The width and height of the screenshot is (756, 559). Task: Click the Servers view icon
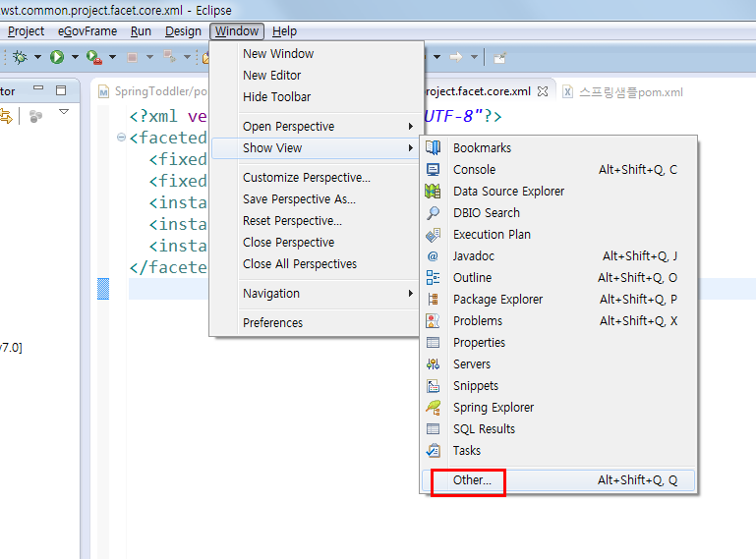pyautogui.click(x=433, y=363)
